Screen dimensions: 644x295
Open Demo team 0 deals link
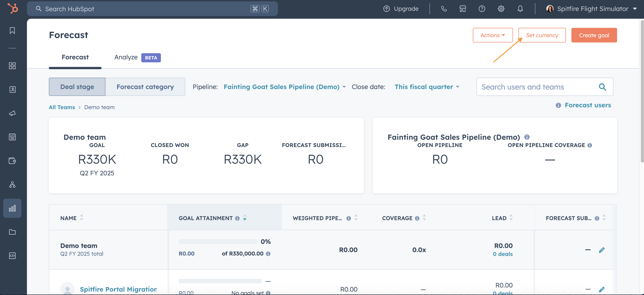point(503,254)
